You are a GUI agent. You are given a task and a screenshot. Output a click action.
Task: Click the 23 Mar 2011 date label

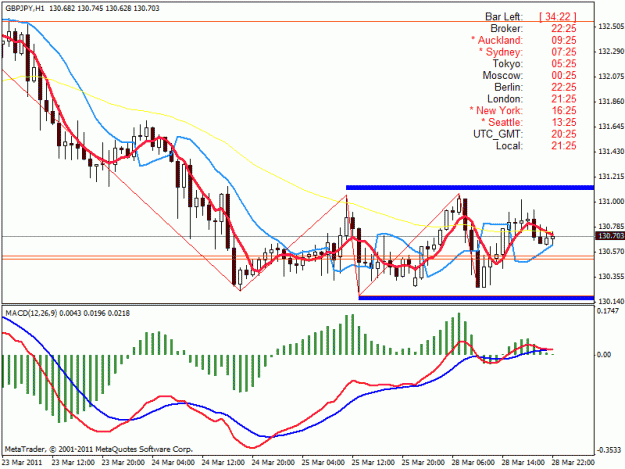[x=22, y=463]
